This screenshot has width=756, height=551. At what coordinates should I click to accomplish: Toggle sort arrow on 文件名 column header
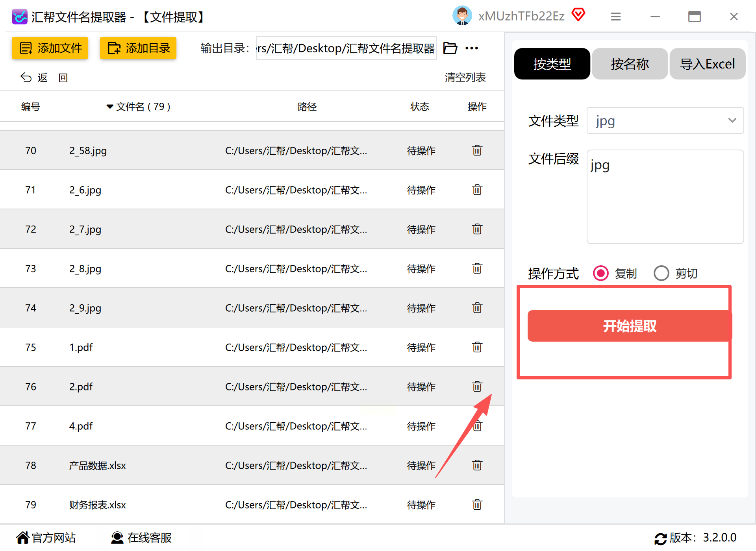coord(110,107)
